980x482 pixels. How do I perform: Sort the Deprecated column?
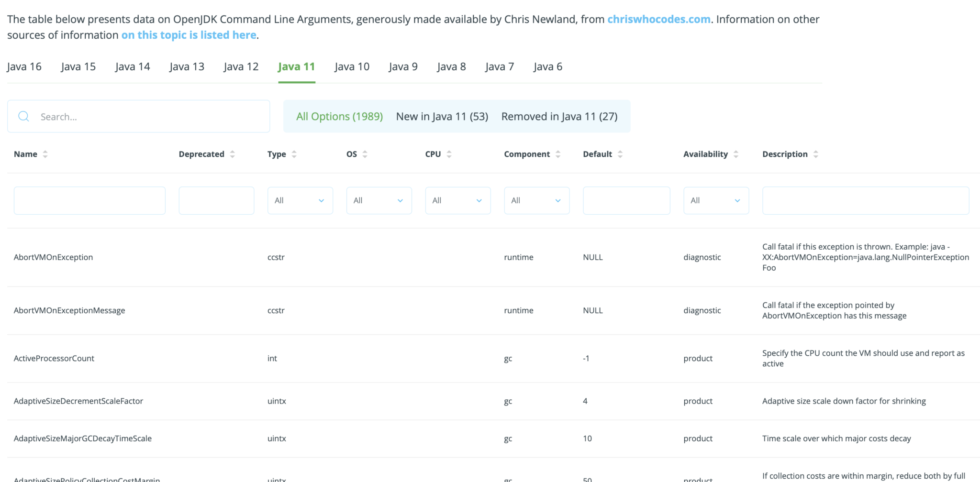(x=233, y=154)
